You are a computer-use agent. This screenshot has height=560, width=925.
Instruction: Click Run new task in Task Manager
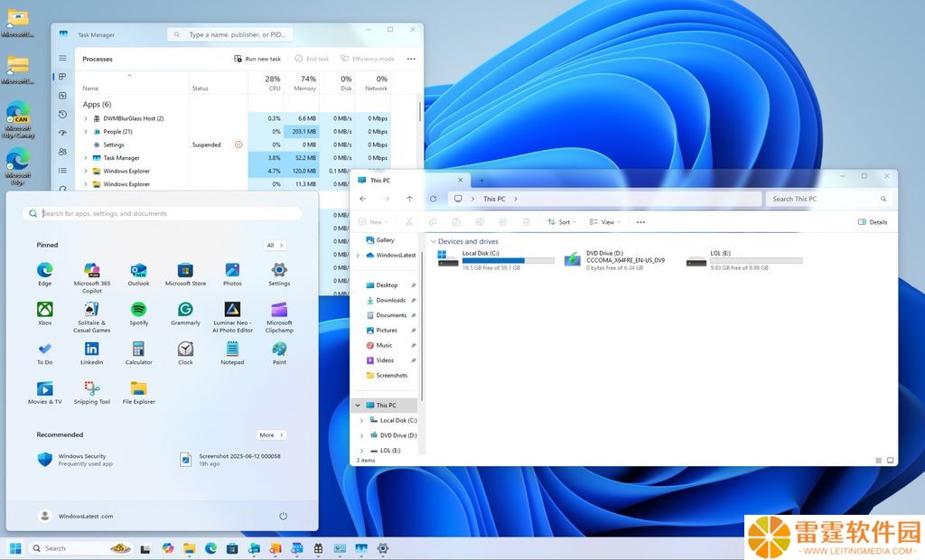[257, 59]
